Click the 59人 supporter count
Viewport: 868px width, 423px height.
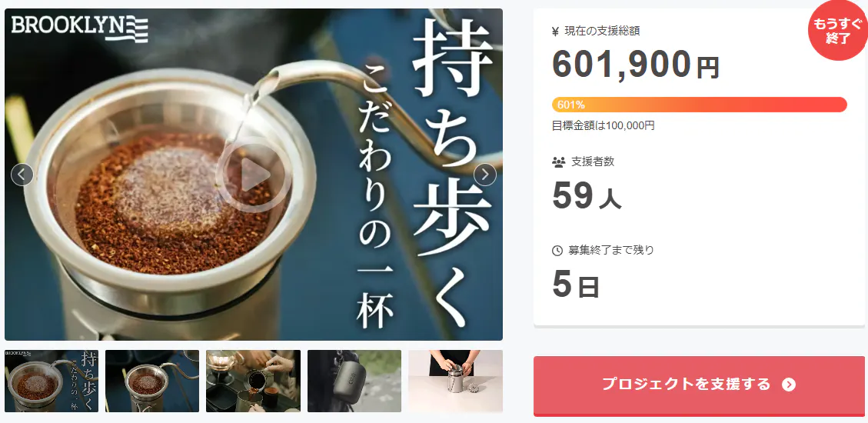pos(587,196)
